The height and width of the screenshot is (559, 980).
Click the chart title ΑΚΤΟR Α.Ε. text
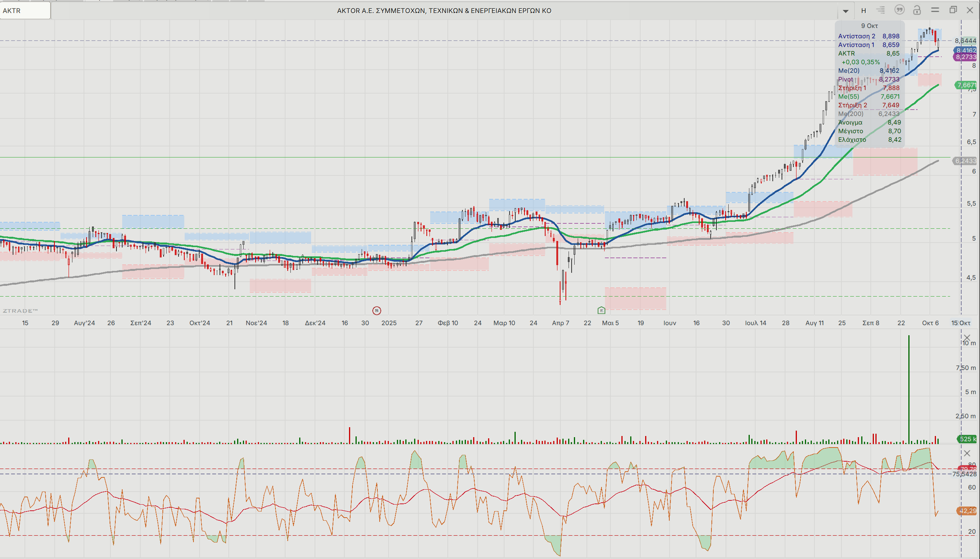(x=444, y=11)
